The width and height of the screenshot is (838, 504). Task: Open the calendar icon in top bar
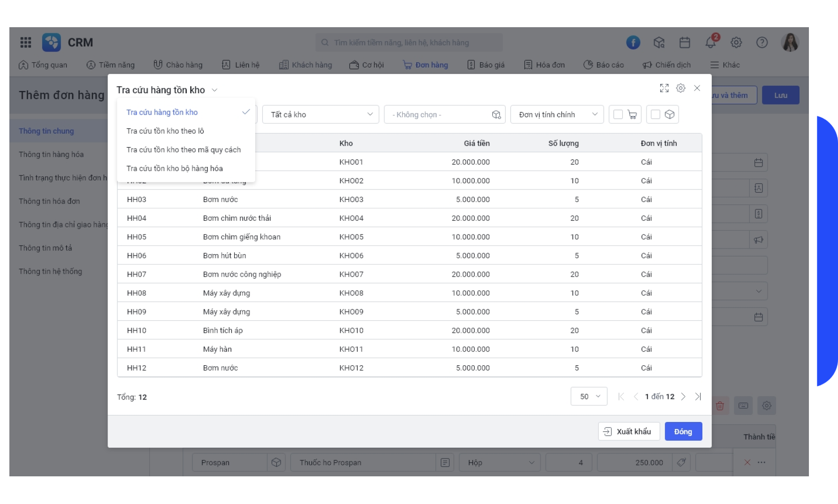(x=685, y=43)
